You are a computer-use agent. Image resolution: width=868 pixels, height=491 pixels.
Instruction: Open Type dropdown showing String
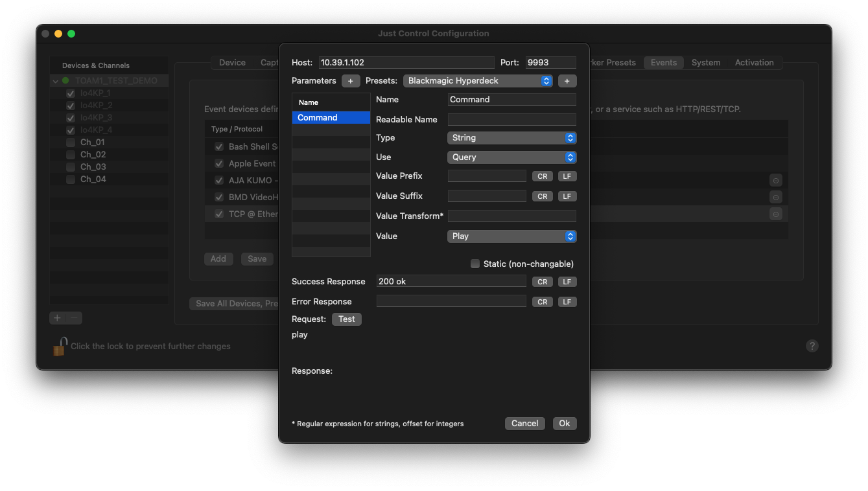coord(511,138)
